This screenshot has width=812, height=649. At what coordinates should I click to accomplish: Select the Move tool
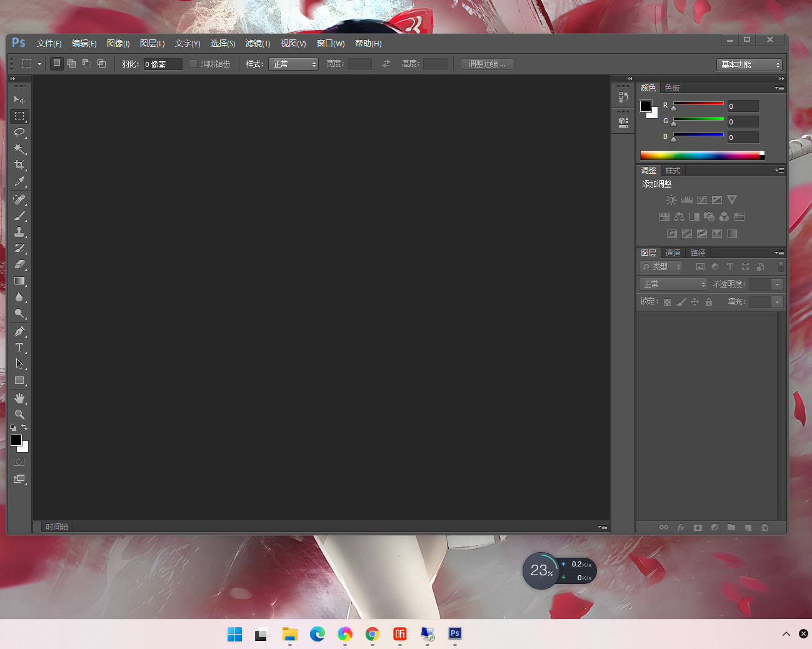(19, 99)
